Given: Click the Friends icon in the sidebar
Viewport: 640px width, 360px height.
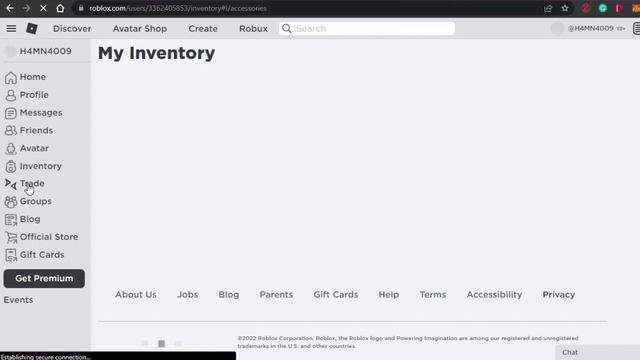Looking at the screenshot, I should pyautogui.click(x=11, y=131).
